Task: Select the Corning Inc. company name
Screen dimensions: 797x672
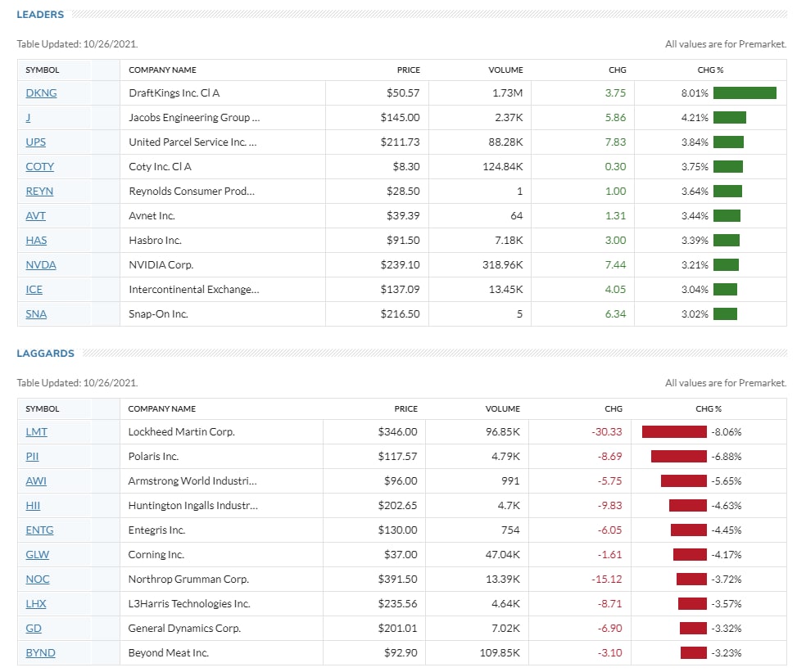Action: [x=156, y=555]
